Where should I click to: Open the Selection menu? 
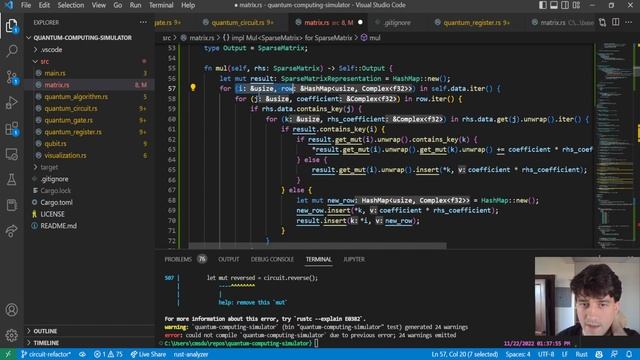tap(71, 5)
